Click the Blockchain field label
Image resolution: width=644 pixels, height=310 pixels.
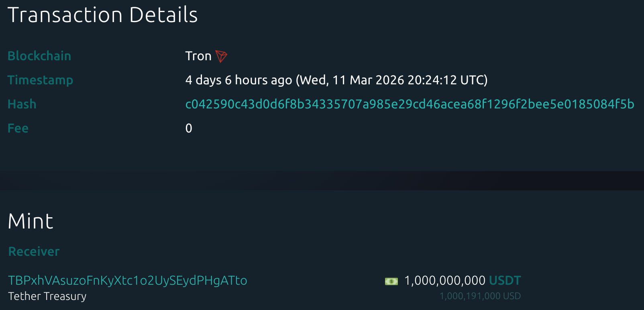point(39,56)
